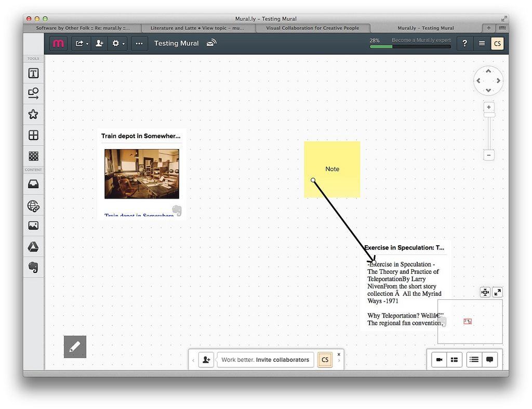Click Invite collaborators prompt
Viewport: 532px width, 409px height.
265,360
